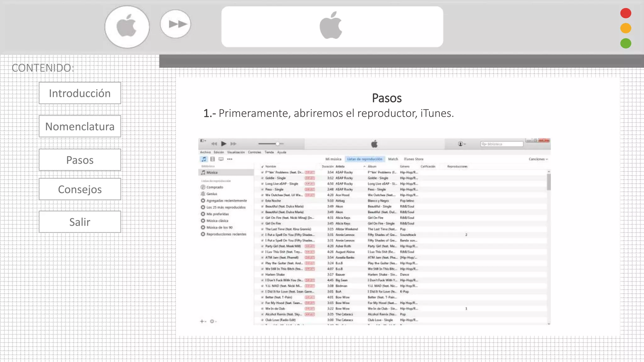Open the Controles menu

254,152
